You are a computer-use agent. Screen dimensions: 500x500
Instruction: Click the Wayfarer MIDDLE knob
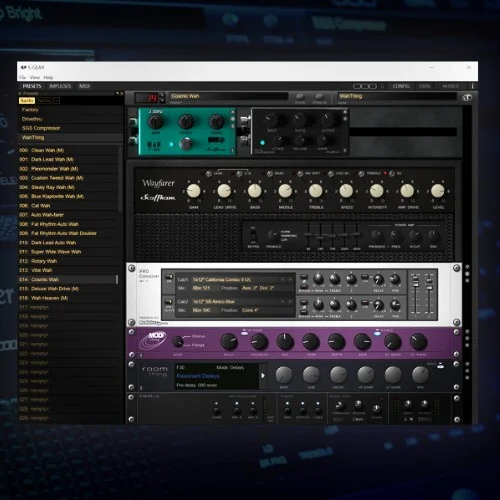tap(285, 191)
